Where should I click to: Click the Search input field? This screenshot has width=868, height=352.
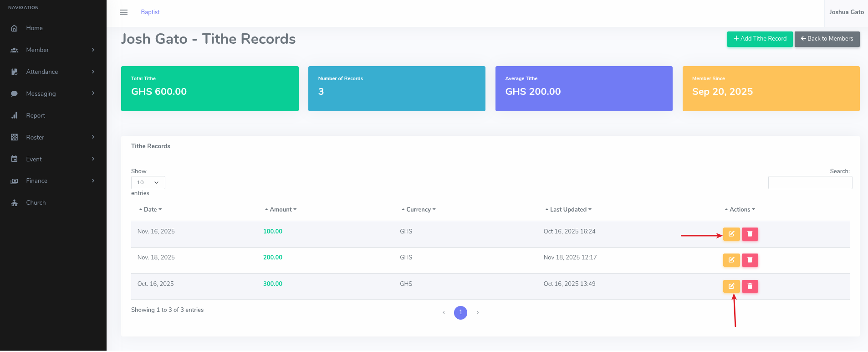[x=810, y=183]
